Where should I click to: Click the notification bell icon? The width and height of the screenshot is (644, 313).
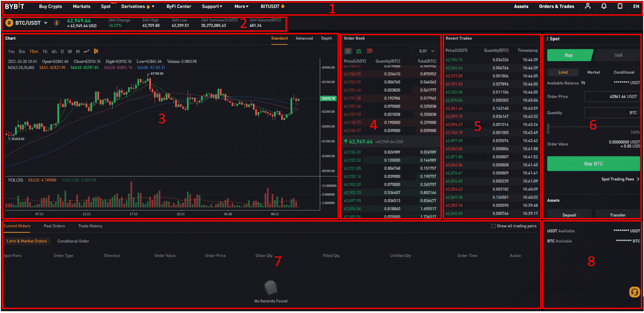pos(604,6)
